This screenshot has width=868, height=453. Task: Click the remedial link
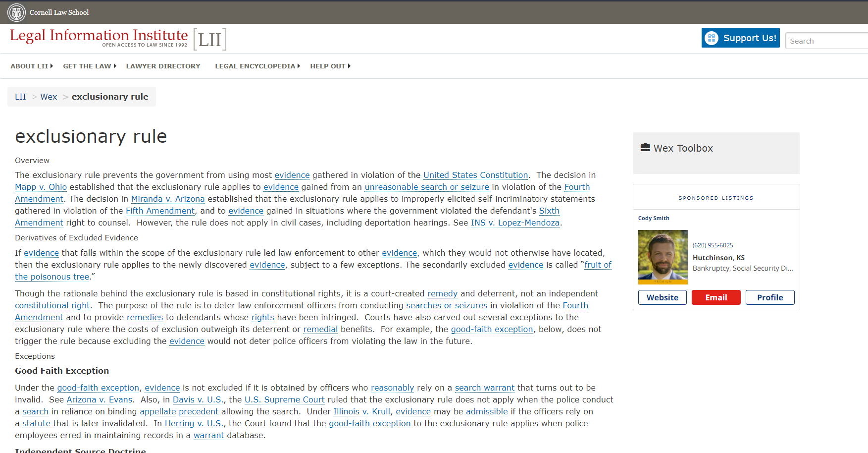(320, 329)
